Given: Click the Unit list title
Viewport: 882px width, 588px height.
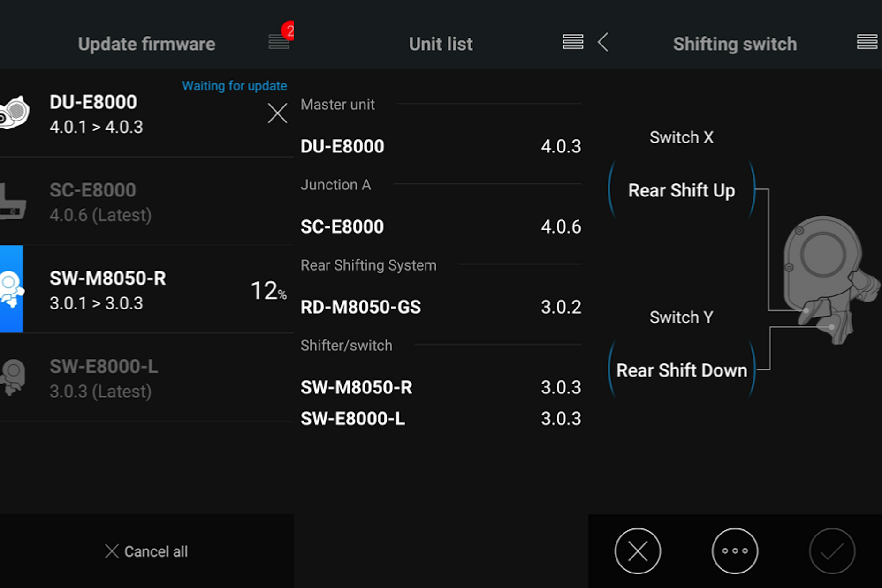Looking at the screenshot, I should (x=441, y=44).
